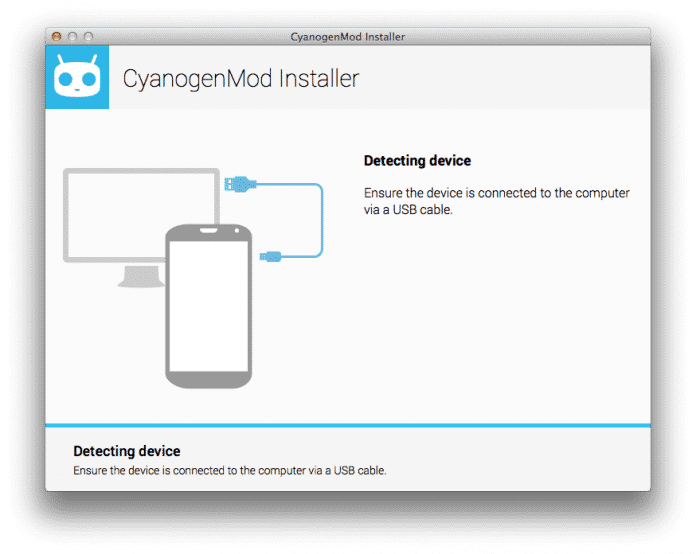
Task: Click the "CyanogenMod Installer" header title
Action: (x=240, y=78)
